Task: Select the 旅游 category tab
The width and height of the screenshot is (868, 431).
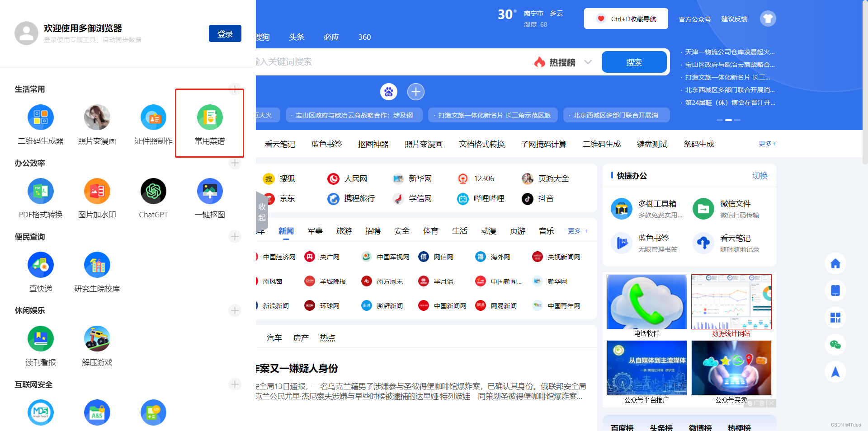Action: [x=344, y=231]
